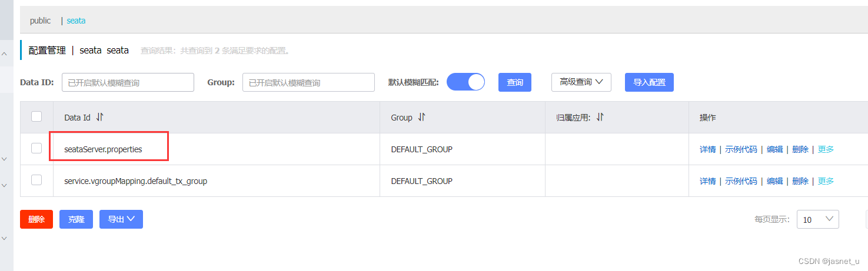This screenshot has height=271, width=868.
Task: Select service.vgroupMapping.default_tx_group row checkbox
Action: coord(36,180)
